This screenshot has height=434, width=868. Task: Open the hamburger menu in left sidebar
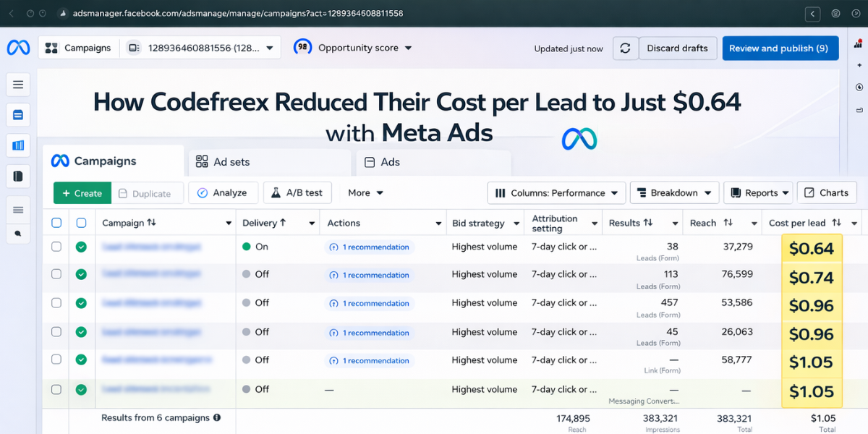point(18,85)
